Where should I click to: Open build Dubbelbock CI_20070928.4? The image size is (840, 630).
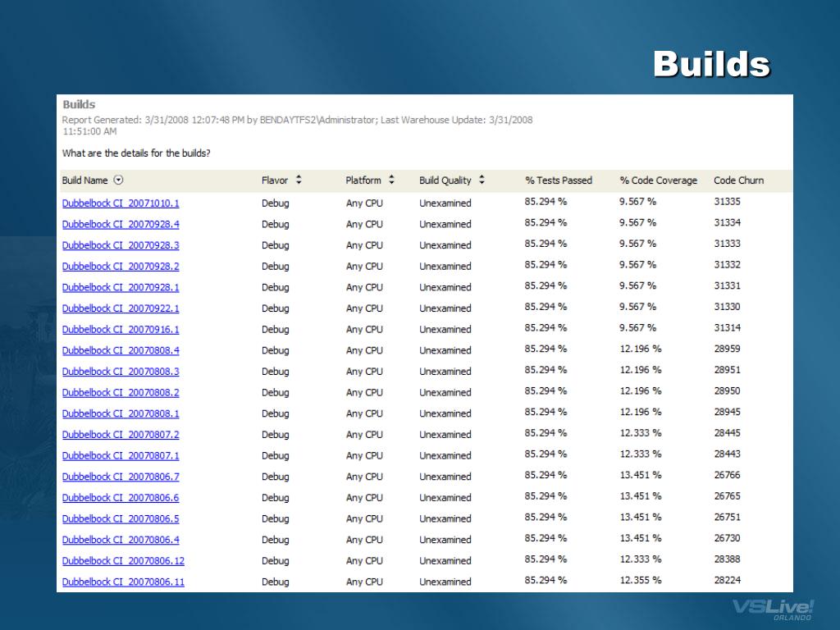[121, 224]
